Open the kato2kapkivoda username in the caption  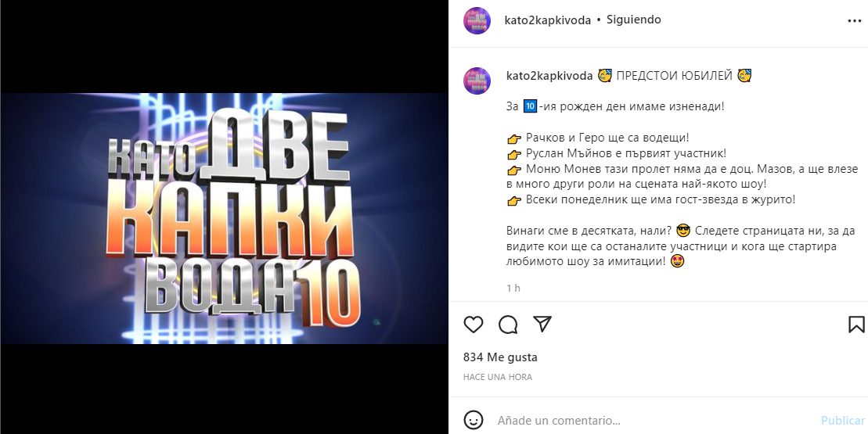549,76
